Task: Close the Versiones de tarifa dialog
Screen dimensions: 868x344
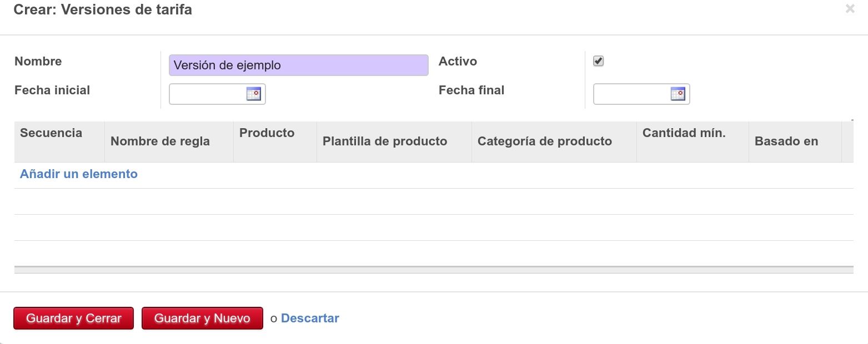Action: [x=850, y=9]
